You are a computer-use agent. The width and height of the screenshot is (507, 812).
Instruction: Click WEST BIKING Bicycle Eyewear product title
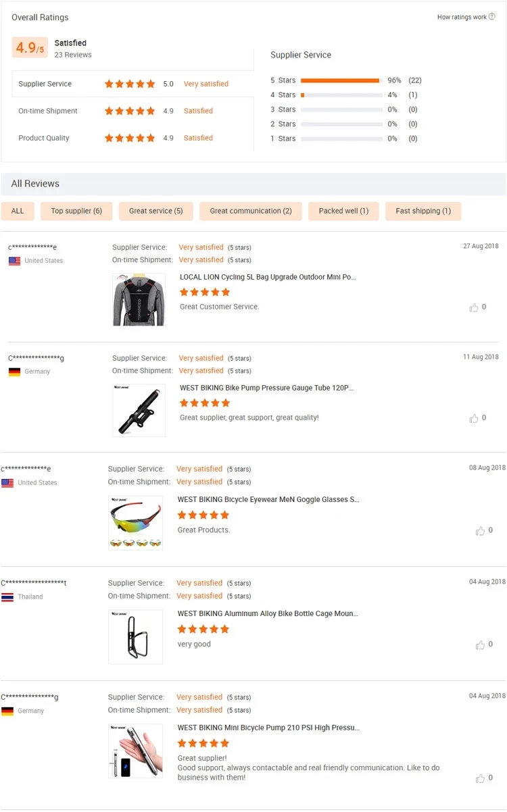(x=268, y=499)
